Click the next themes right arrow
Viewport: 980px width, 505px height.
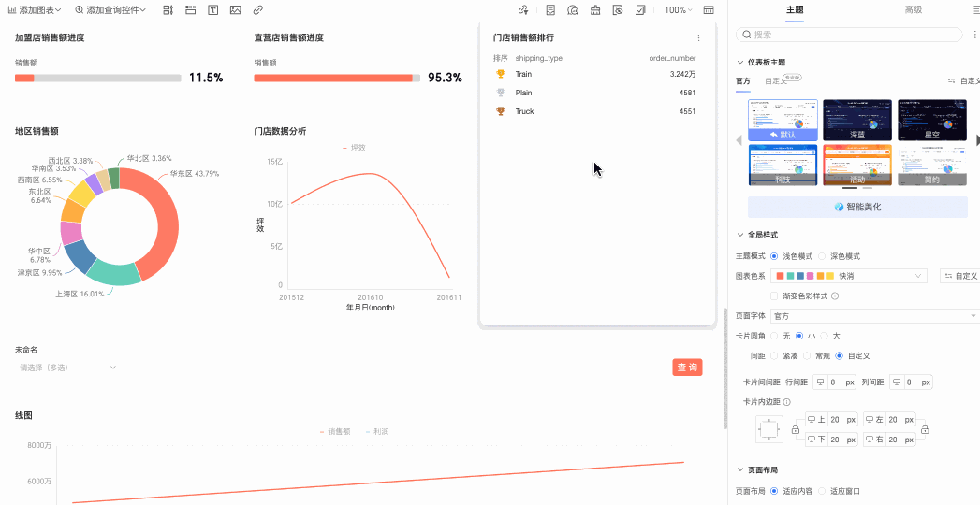coord(977,140)
